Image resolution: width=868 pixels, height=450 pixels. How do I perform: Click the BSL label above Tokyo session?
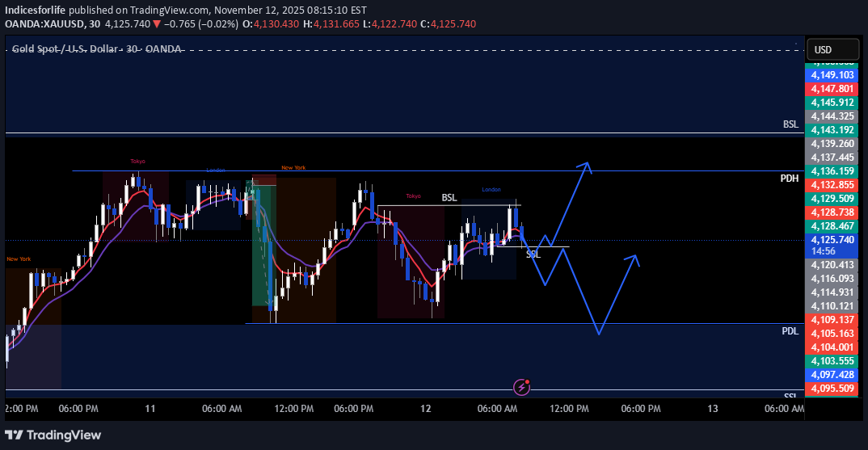coord(449,197)
